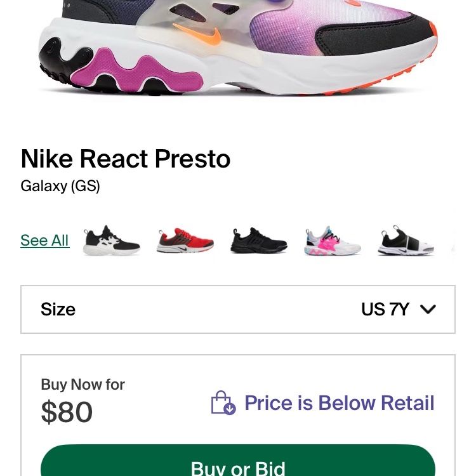Click the chevron next to US 7Y
The image size is (476, 476).
(x=428, y=309)
